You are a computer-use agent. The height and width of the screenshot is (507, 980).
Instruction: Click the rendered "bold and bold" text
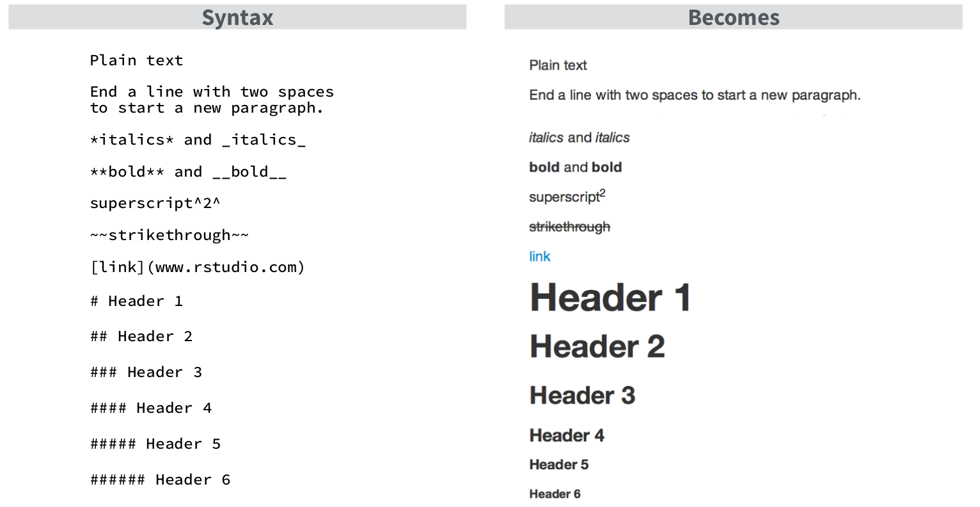575,167
